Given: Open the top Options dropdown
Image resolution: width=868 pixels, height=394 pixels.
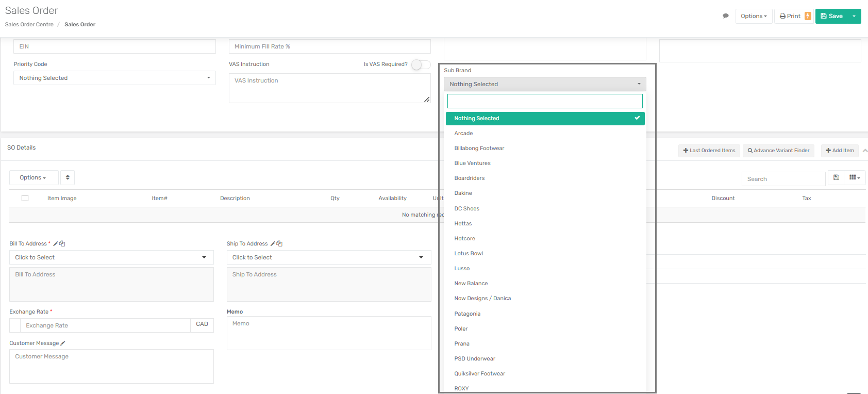Looking at the screenshot, I should coord(754,16).
